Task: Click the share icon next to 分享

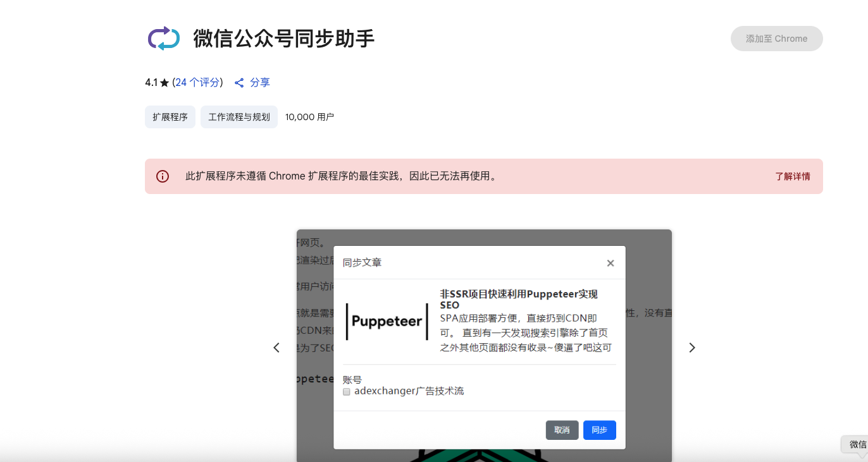Action: coord(239,83)
